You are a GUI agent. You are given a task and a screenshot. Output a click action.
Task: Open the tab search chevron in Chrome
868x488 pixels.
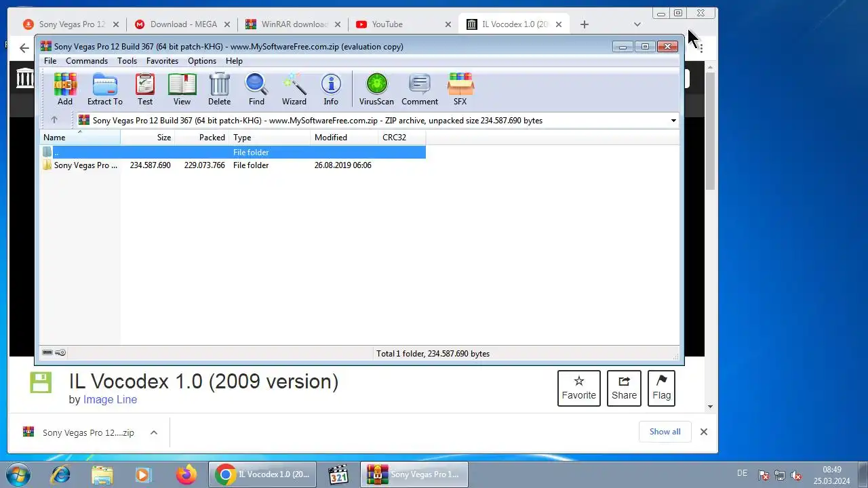click(x=637, y=24)
